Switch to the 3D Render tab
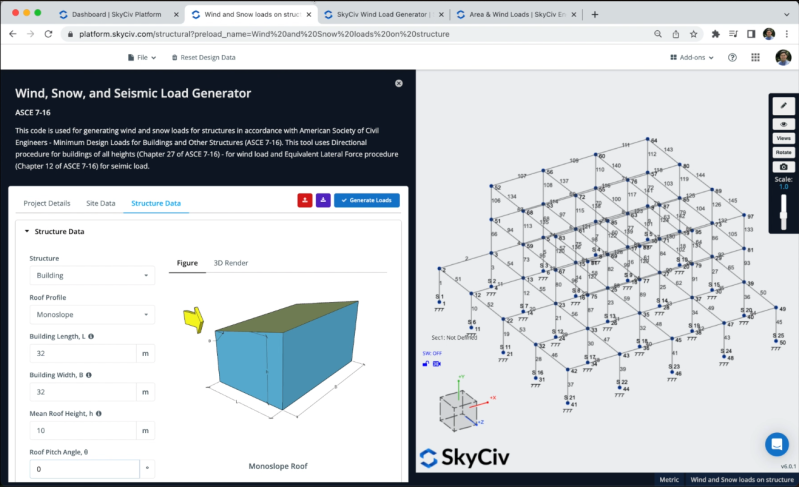Screen dimensions: 799x487 coord(231,263)
